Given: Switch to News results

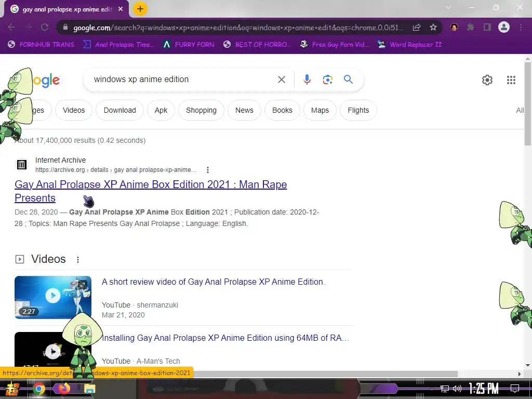Looking at the screenshot, I should [x=244, y=110].
